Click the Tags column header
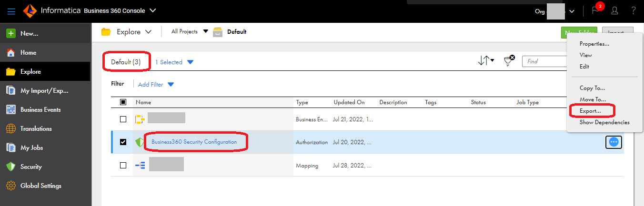The image size is (644, 206). click(431, 102)
